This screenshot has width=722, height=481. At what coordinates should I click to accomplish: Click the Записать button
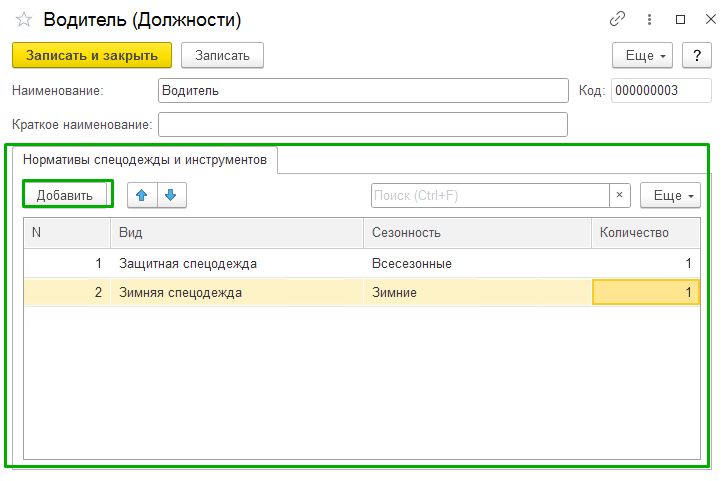point(222,55)
